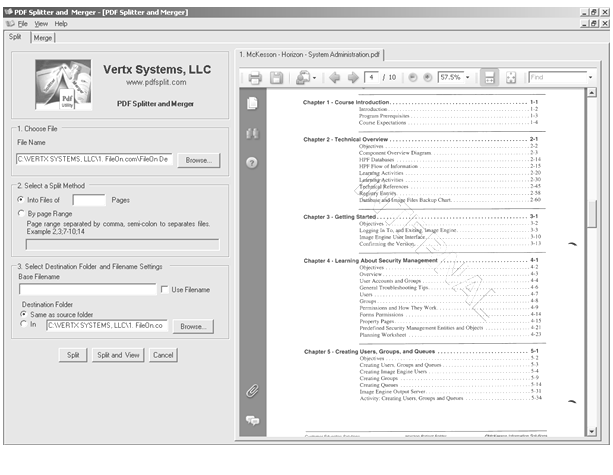Open the How To help panel icon
The width and height of the screenshot is (613, 475).
252,162
